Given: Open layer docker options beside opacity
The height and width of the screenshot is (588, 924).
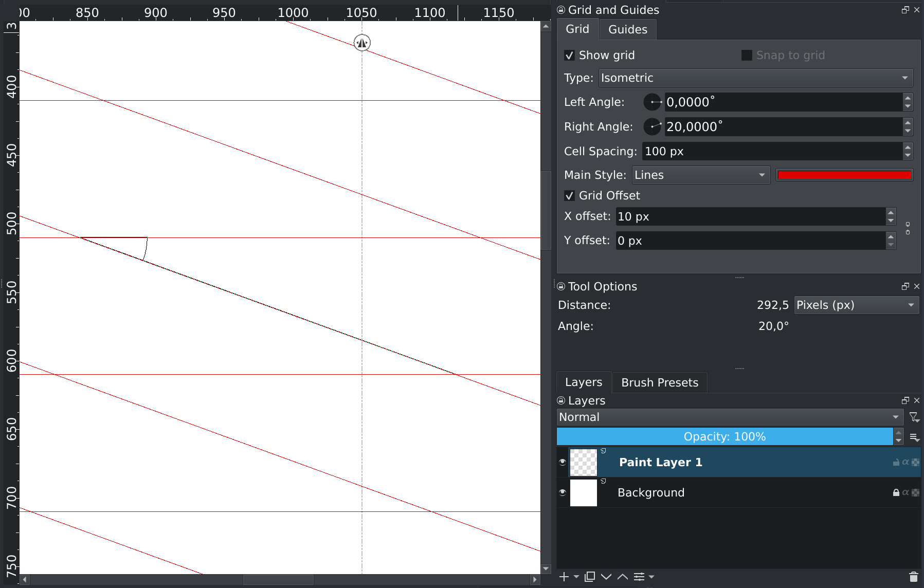Looking at the screenshot, I should tap(914, 437).
